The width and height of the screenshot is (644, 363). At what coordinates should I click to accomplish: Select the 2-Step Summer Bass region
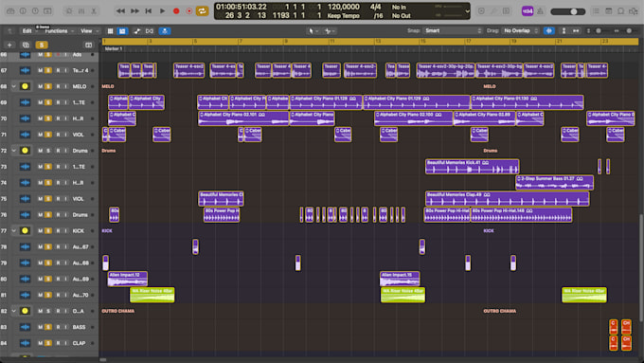[554, 183]
